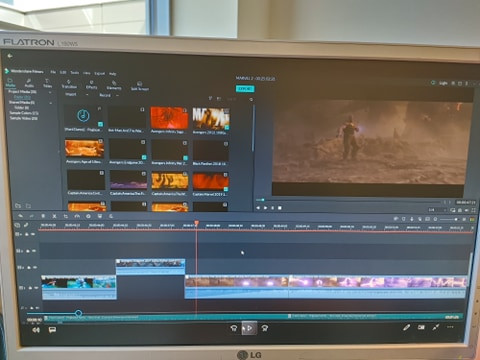Toggle eye visibility on the second video track
480x360 pixels.
34,251
